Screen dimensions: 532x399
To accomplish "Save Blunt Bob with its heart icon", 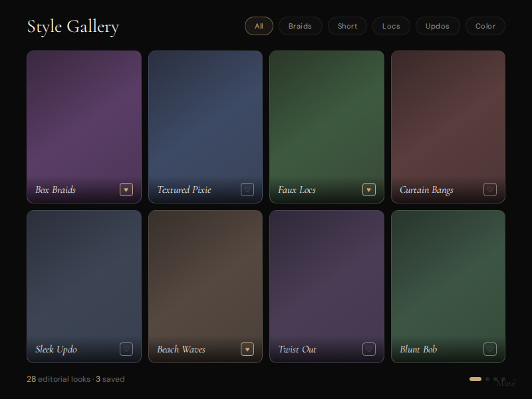I will click(490, 349).
